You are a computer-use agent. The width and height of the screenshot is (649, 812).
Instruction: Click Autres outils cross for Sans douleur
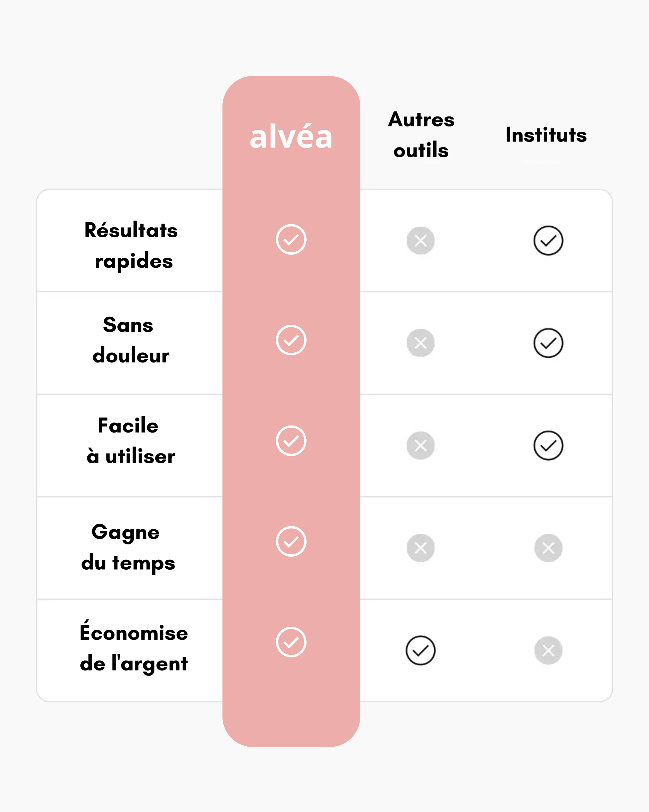click(x=421, y=343)
